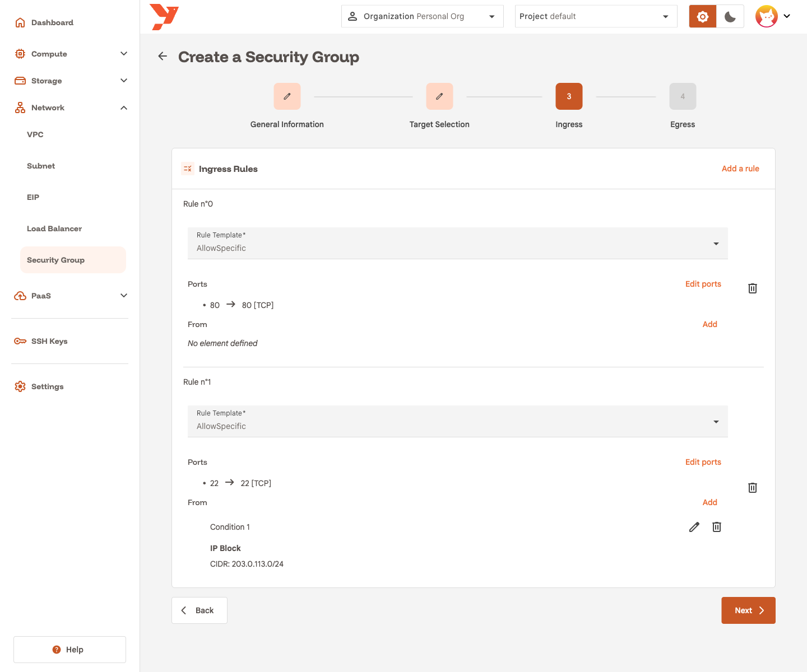This screenshot has width=807, height=672.
Task: Go back using the arrow beside the title
Action: pyautogui.click(x=163, y=57)
